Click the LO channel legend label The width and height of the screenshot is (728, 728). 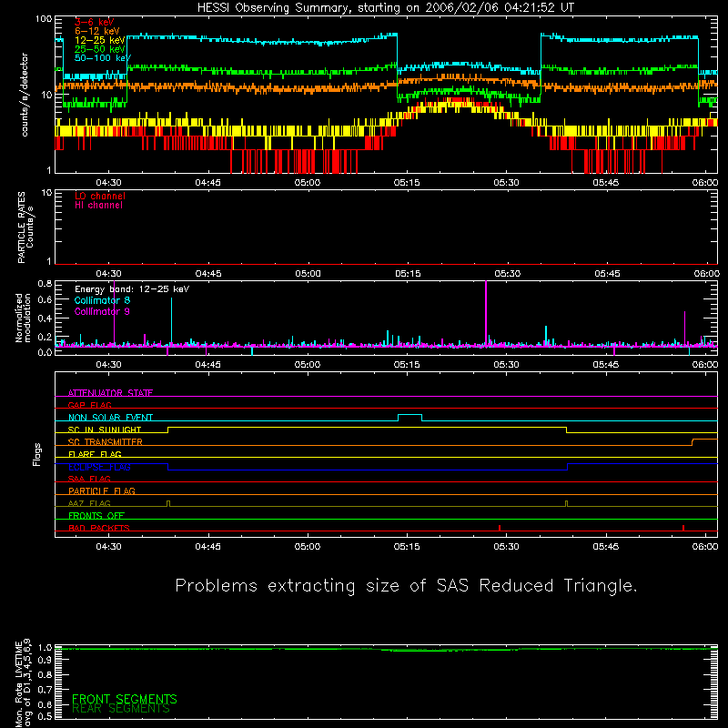point(100,196)
